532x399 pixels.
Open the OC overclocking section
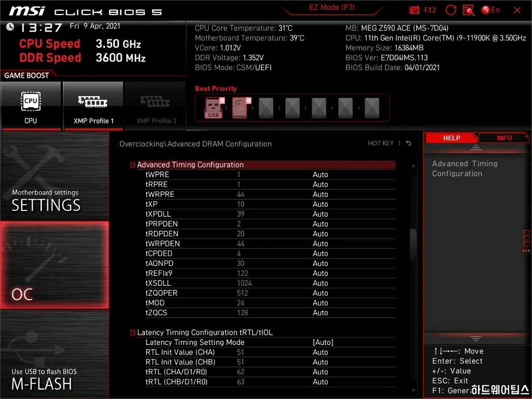coord(55,265)
